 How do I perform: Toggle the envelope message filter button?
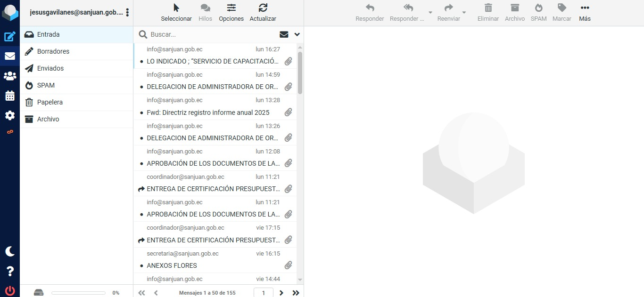(x=284, y=34)
